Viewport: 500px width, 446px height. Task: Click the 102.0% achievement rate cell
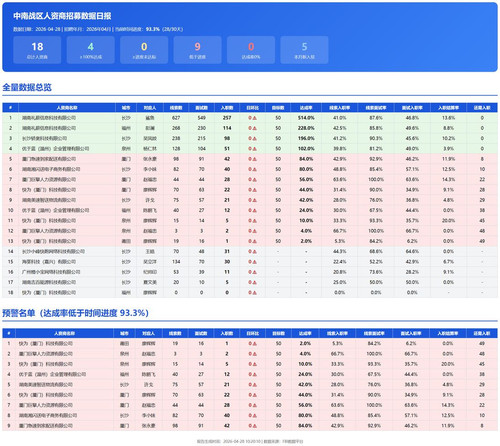pyautogui.click(x=306, y=149)
